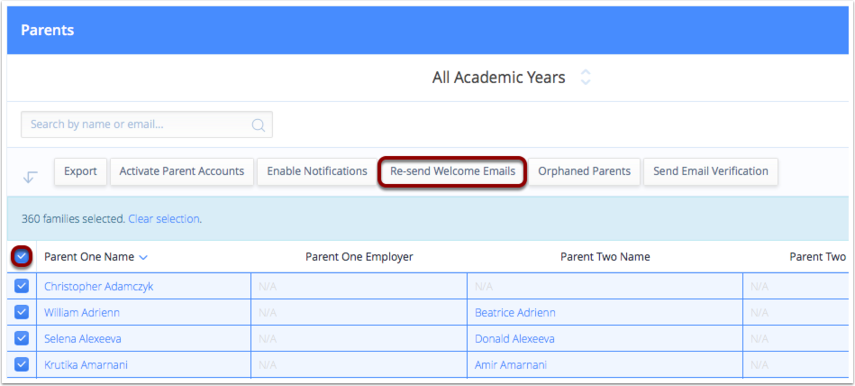The height and width of the screenshot is (386, 855).
Task: Click the Parents page title
Action: click(47, 30)
